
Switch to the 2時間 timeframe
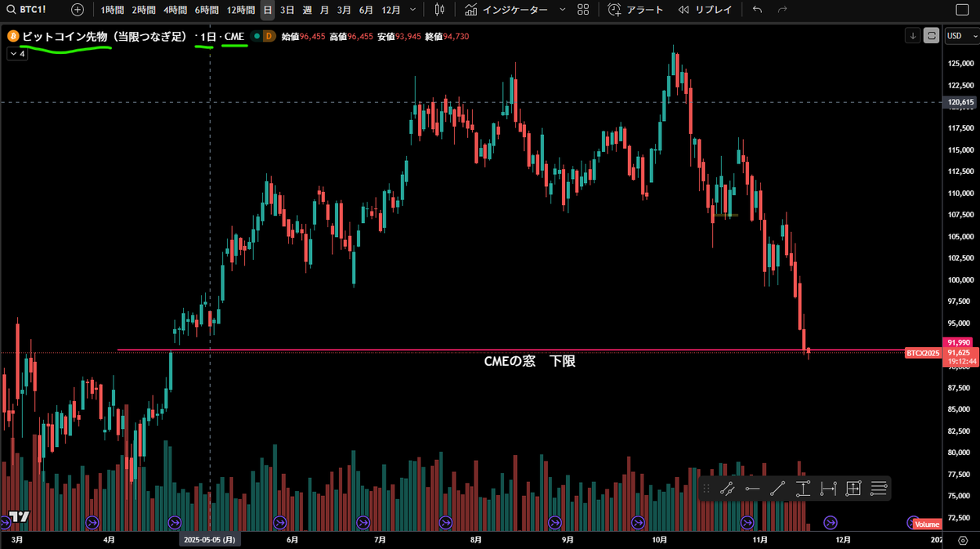tap(144, 10)
